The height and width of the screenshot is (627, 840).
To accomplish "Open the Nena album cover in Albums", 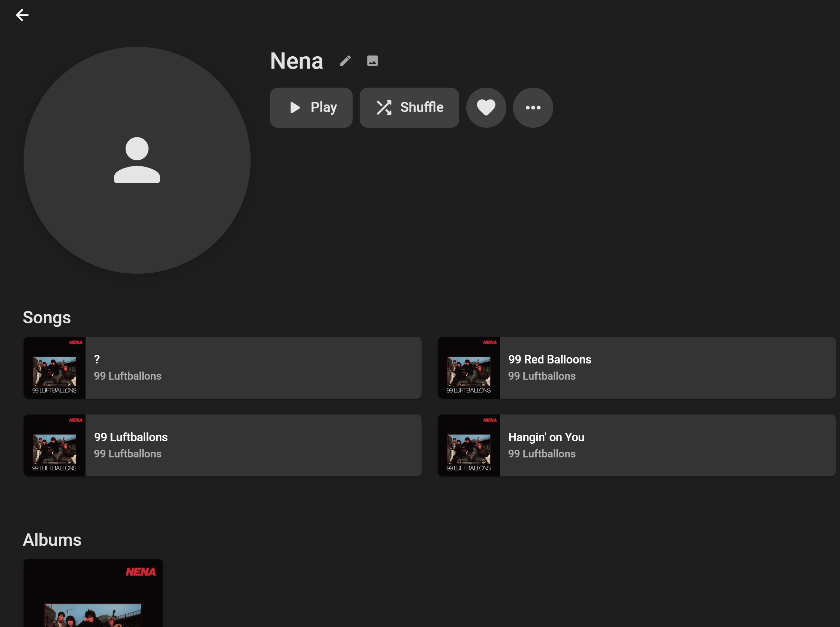I will (93, 594).
